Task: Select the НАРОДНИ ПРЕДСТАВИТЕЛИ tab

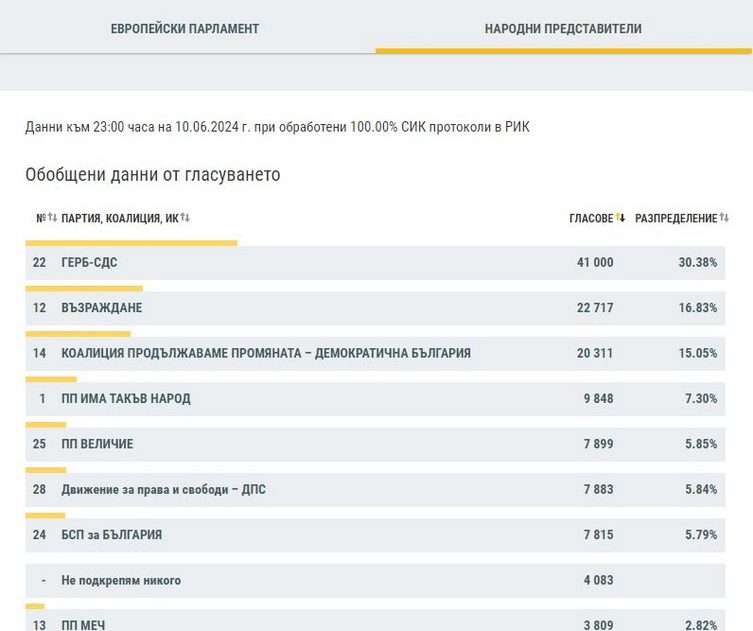Action: tap(563, 28)
